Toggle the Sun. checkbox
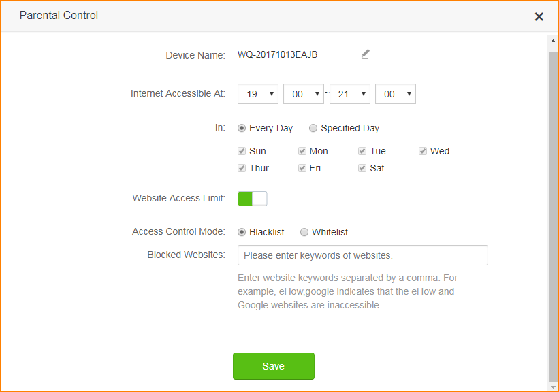The width and height of the screenshot is (559, 392). point(242,151)
